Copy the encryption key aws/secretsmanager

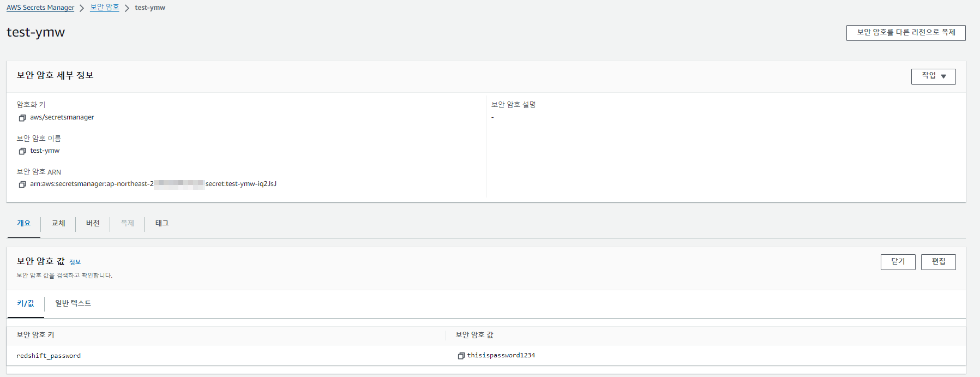point(22,118)
